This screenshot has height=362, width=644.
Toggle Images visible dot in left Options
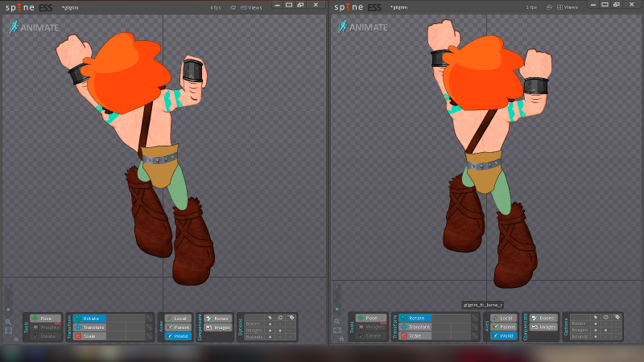280,331
